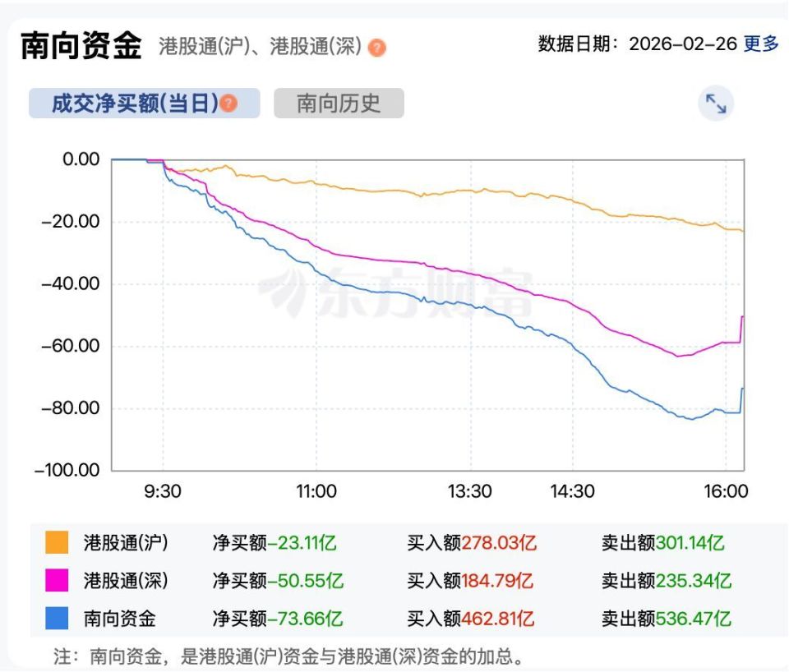This screenshot has width=789, height=672.
Task: Select the 成交净买额(当日) tab
Action: click(143, 104)
